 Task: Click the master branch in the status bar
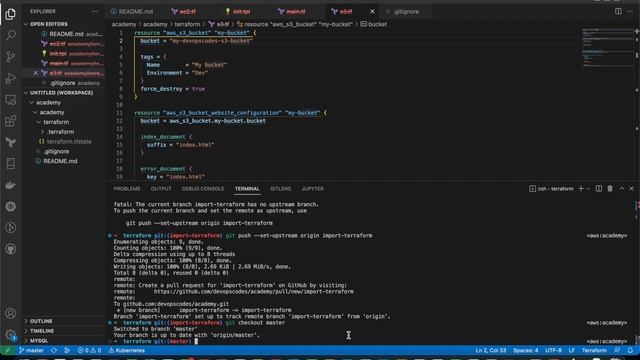(31, 350)
